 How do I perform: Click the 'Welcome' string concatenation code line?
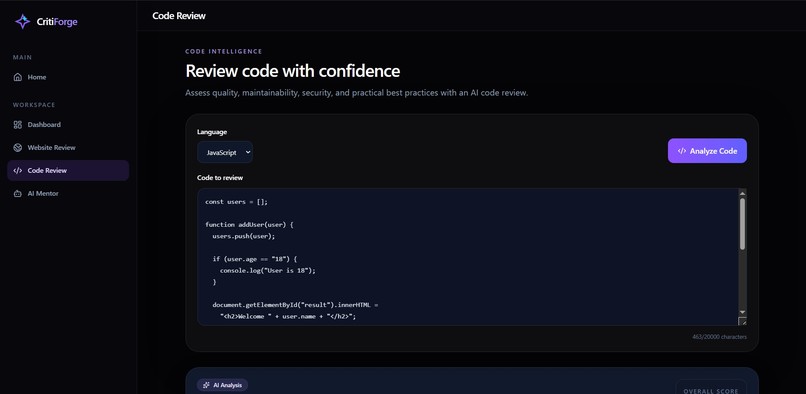288,316
